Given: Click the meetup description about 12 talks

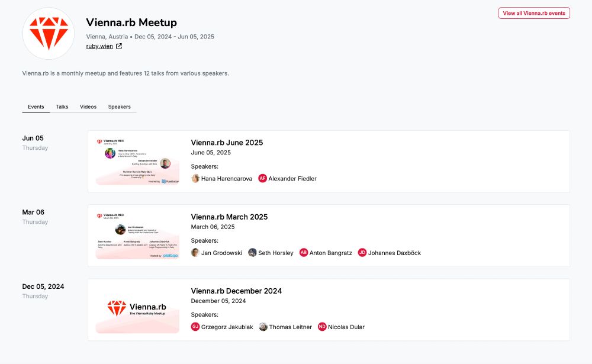Looking at the screenshot, I should pos(126,73).
